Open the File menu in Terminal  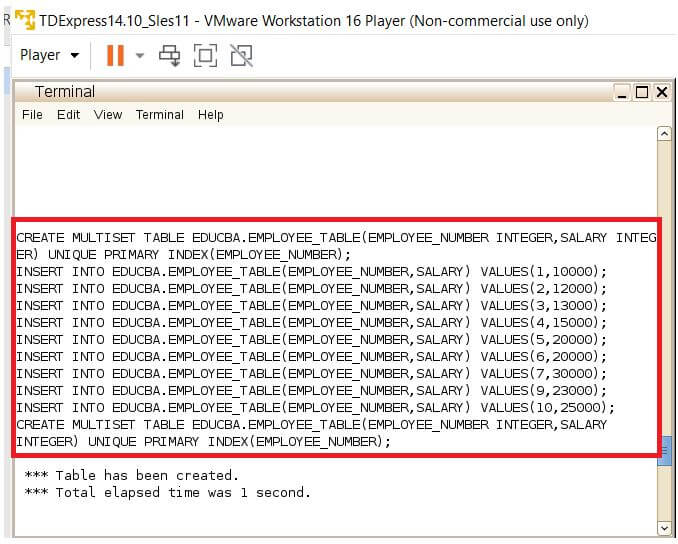[x=32, y=115]
